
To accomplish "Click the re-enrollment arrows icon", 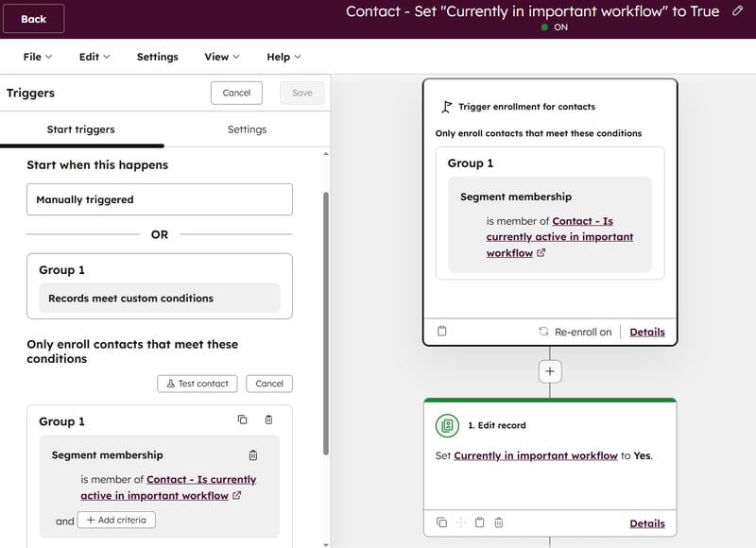I will (x=544, y=332).
